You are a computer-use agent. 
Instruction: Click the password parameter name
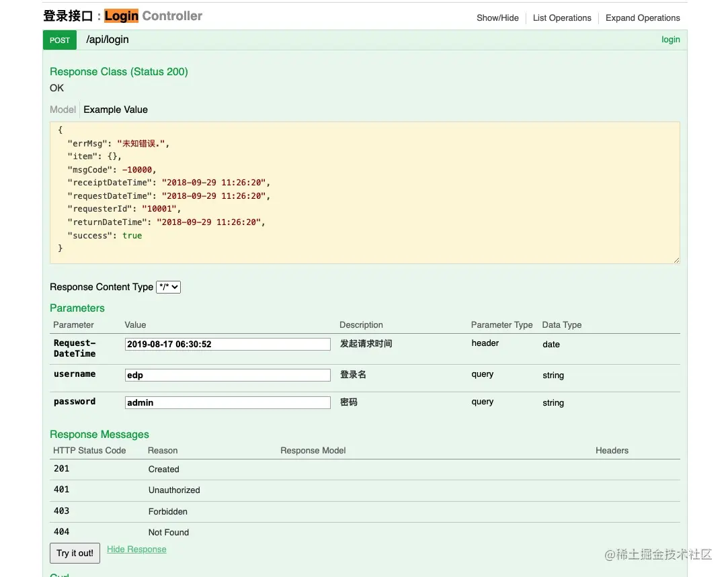click(75, 402)
